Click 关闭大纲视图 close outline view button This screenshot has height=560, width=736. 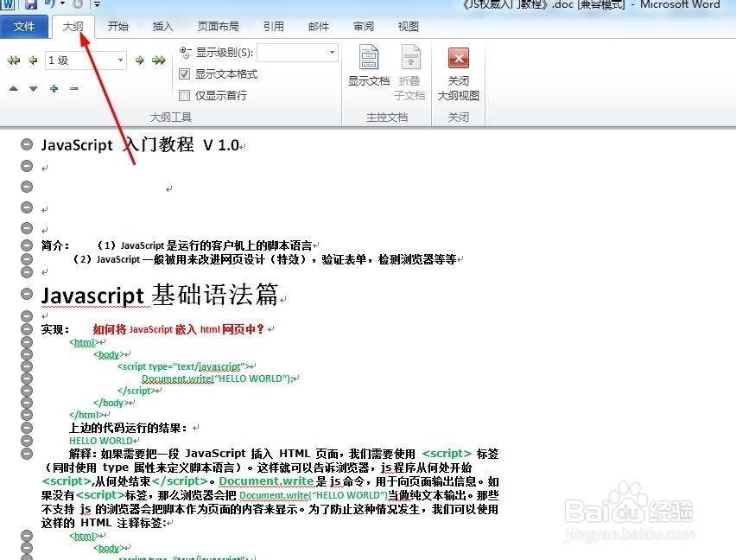pyautogui.click(x=458, y=73)
